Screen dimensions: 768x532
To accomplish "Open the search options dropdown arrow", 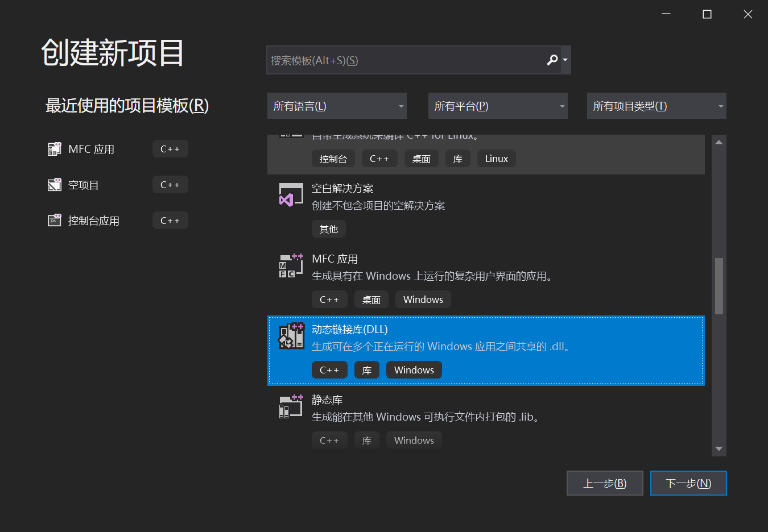I will tap(565, 60).
